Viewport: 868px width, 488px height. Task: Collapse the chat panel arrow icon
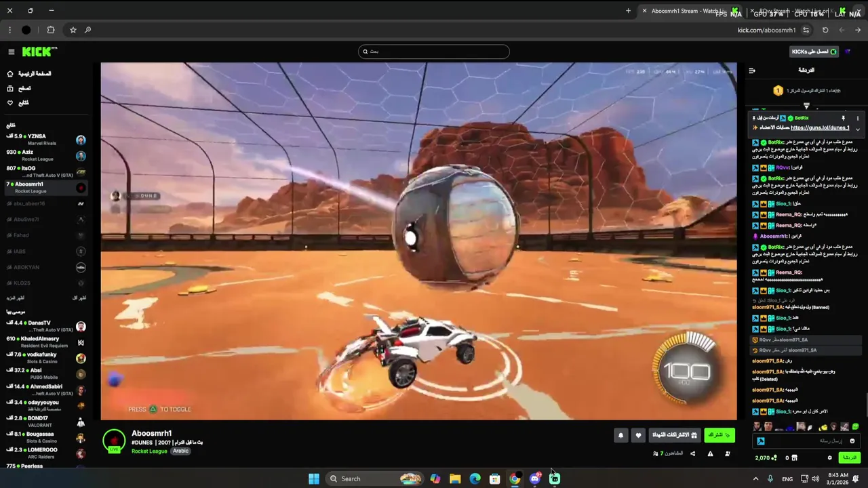752,70
